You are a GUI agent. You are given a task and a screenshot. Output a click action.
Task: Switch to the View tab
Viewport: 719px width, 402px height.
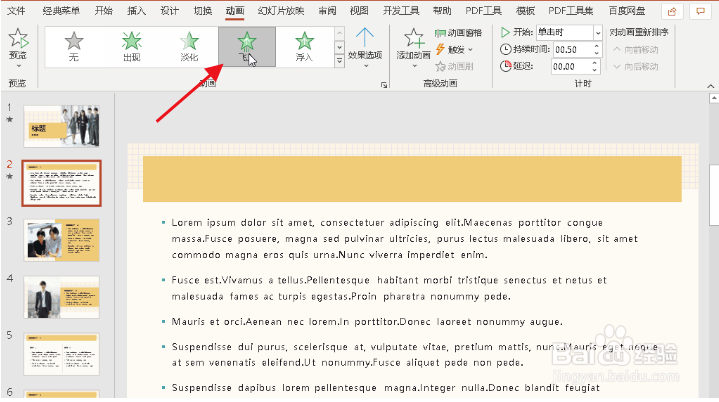(x=359, y=11)
